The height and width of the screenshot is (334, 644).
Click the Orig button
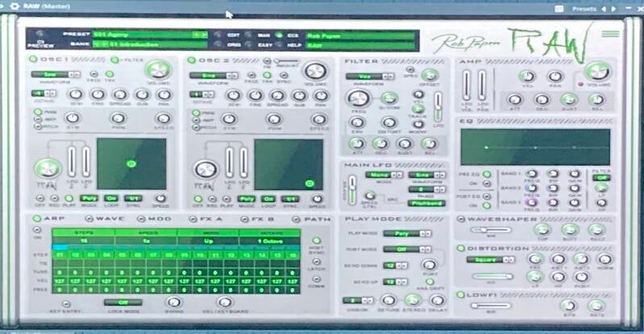[x=218, y=44]
